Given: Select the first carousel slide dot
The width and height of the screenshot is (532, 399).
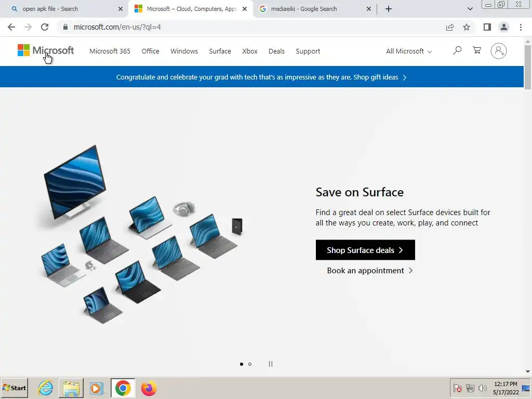Looking at the screenshot, I should (x=241, y=364).
